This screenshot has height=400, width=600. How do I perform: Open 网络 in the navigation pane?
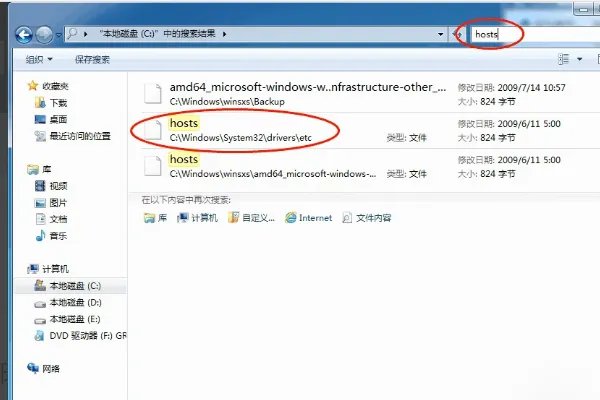pyautogui.click(x=44, y=369)
